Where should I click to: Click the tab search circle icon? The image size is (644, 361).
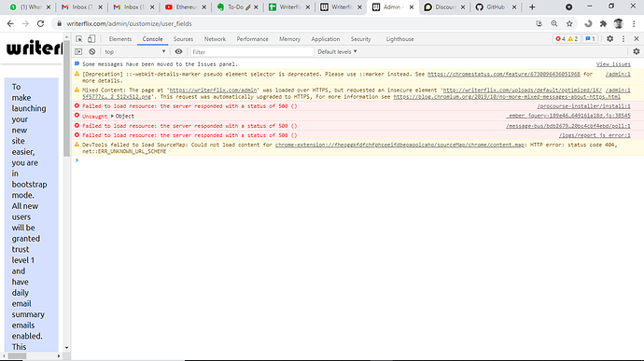click(x=568, y=7)
